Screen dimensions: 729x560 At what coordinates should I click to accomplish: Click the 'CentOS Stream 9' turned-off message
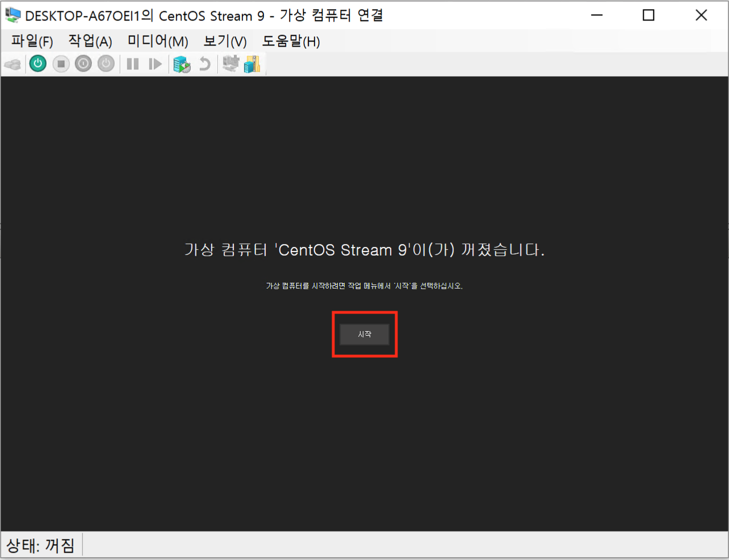click(364, 250)
